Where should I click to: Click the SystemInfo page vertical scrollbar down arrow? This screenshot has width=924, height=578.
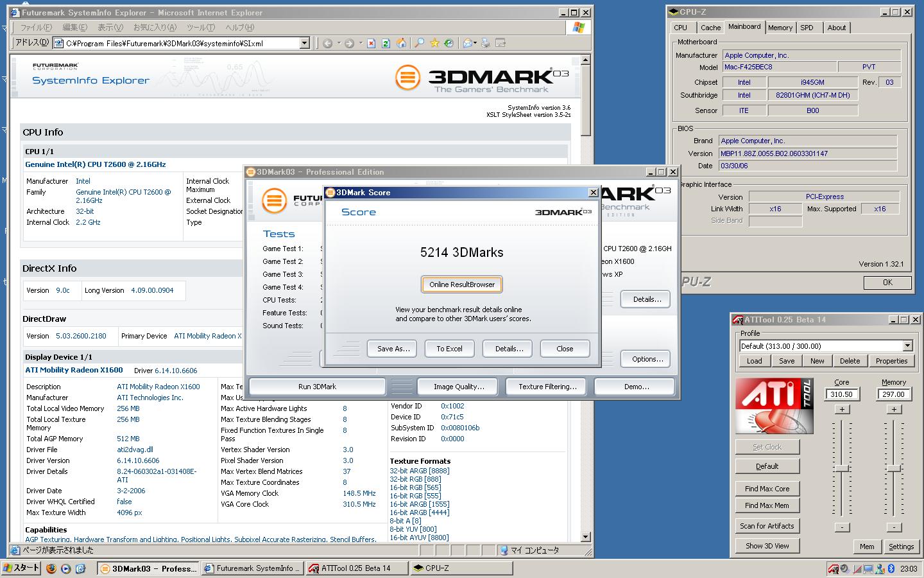coord(585,536)
